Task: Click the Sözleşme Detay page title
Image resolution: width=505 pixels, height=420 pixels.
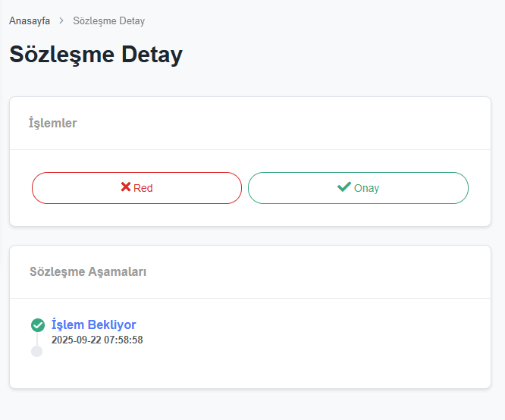Action: click(96, 55)
